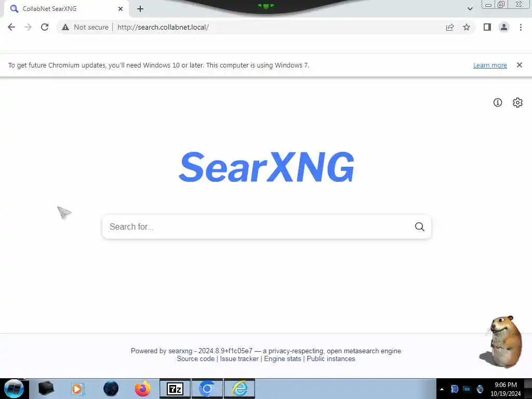This screenshot has width=532, height=399.
Task: Open the browser profile avatar
Action: (504, 27)
